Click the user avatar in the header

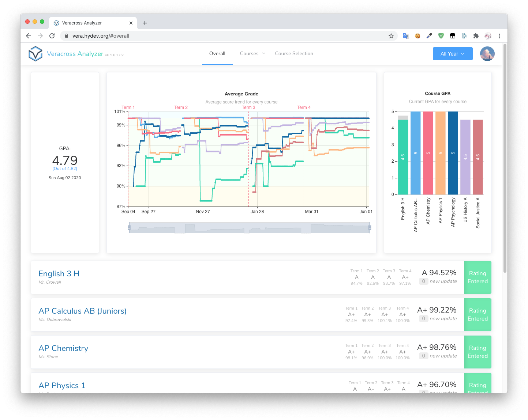pos(487,54)
